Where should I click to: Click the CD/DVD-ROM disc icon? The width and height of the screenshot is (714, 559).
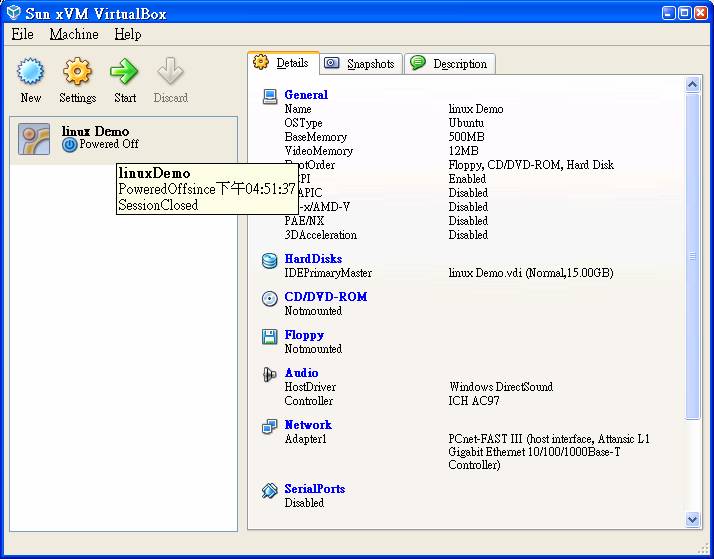coord(270,299)
